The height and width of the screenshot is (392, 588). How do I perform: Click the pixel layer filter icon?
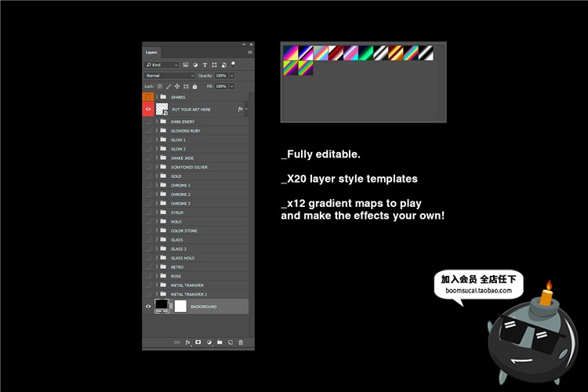[x=185, y=65]
